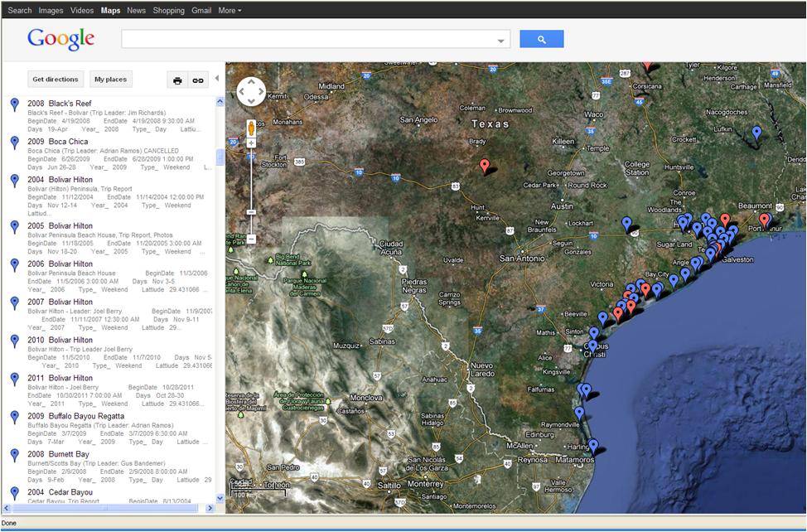Screen dimensions: 807x532
Task: Select the red map marker at Port Arthur
Action: [x=765, y=220]
